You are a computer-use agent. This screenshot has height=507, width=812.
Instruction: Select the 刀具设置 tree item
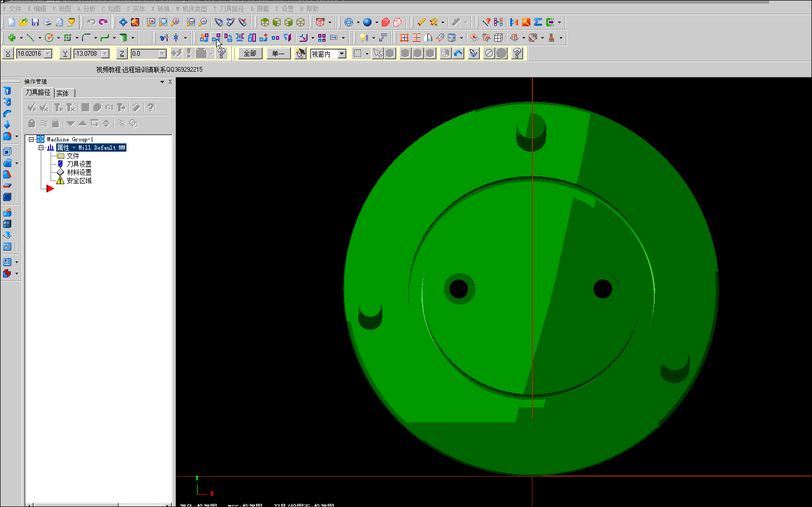tap(74, 164)
